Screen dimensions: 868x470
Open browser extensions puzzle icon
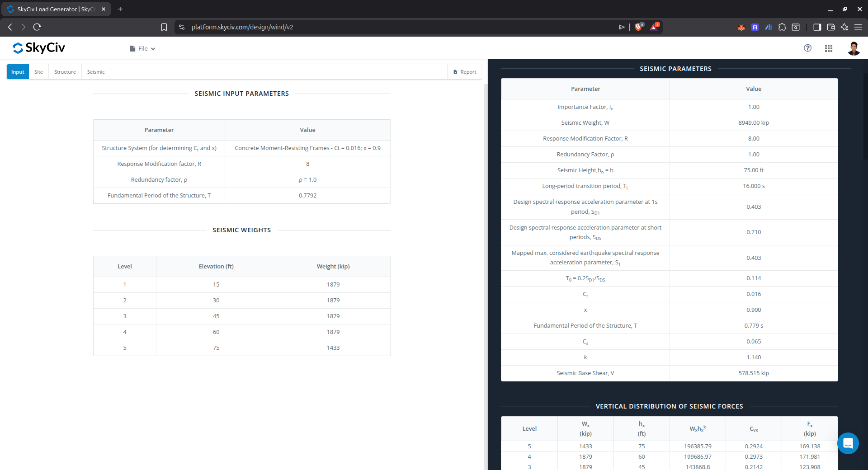782,27
